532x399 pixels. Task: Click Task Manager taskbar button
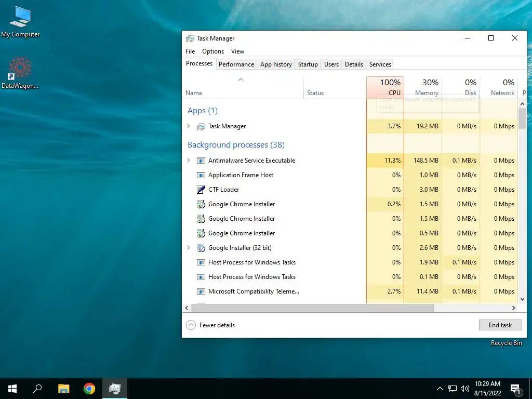click(x=115, y=389)
